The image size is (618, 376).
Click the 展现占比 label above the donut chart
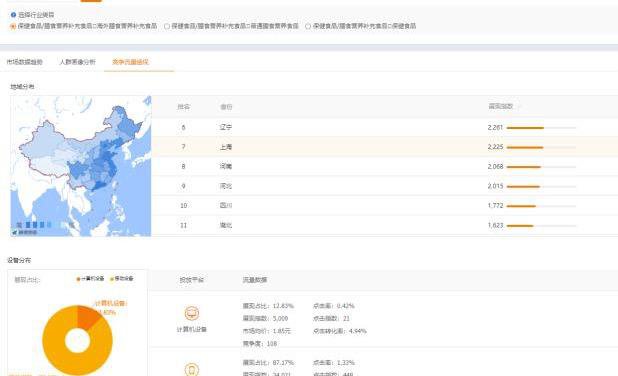point(27,280)
